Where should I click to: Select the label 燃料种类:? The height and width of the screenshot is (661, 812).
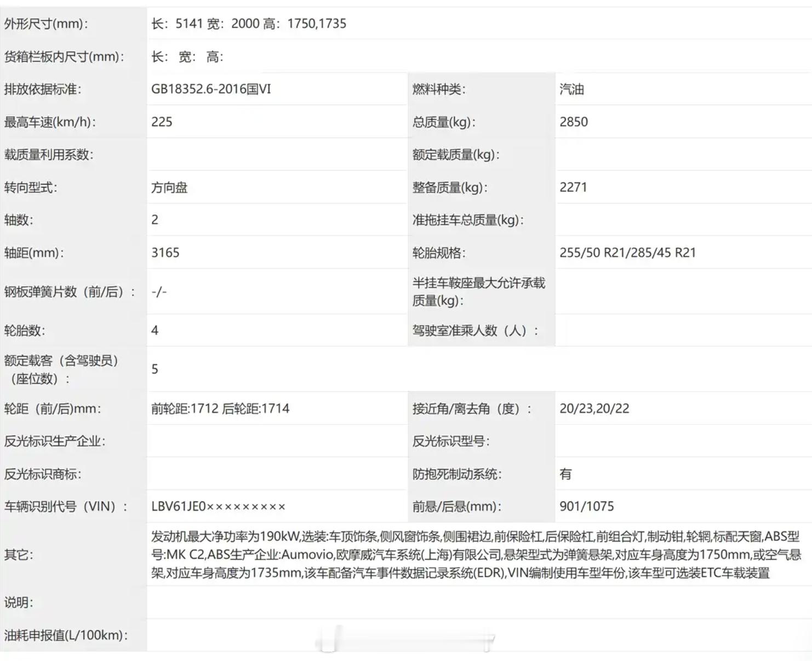pyautogui.click(x=439, y=89)
